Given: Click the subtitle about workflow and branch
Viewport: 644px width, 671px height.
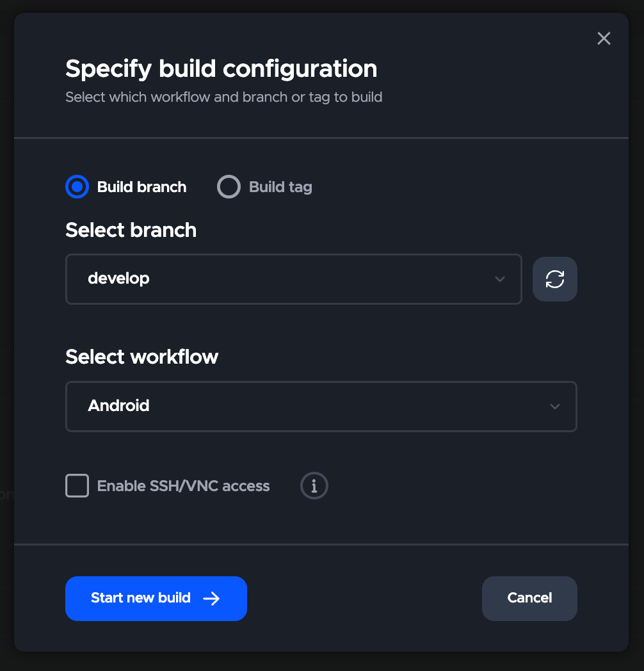Looking at the screenshot, I should [x=224, y=97].
